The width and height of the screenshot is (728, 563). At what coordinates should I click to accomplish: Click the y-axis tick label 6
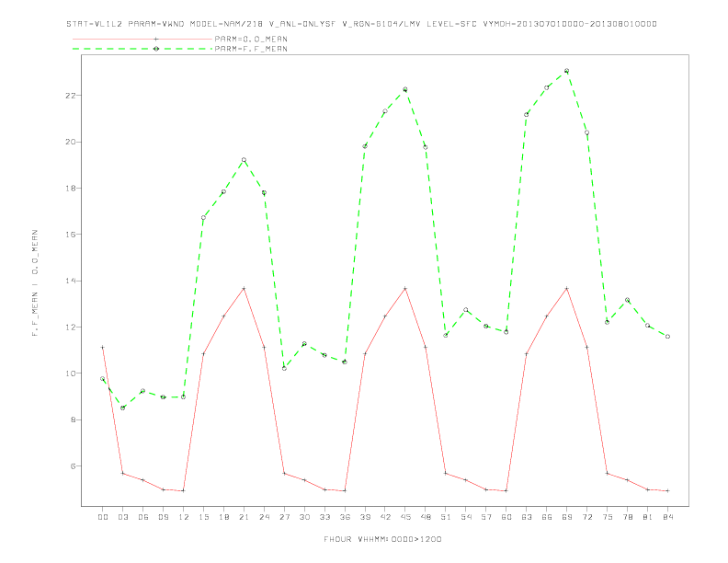click(x=74, y=465)
